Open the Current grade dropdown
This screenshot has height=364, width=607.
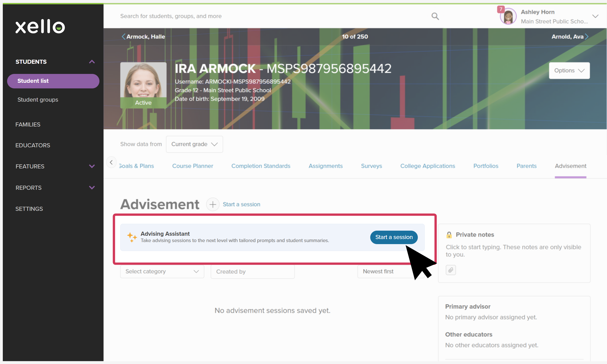[x=195, y=144]
